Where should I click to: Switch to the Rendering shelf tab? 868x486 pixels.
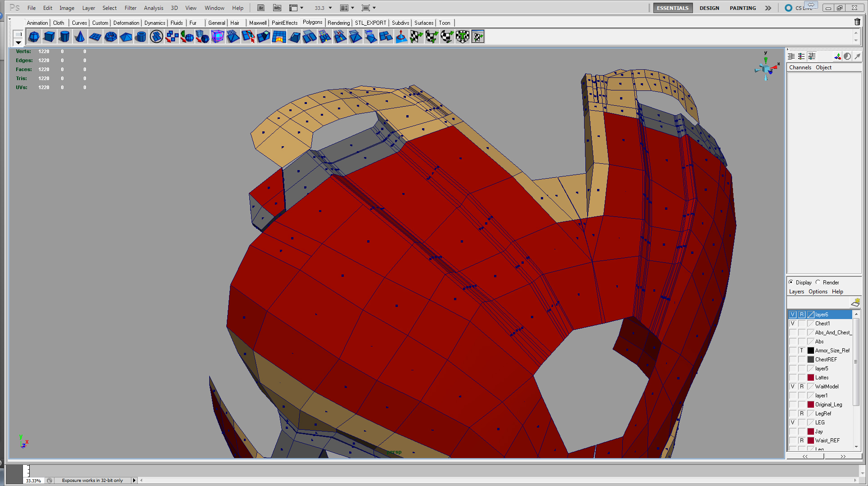(339, 22)
